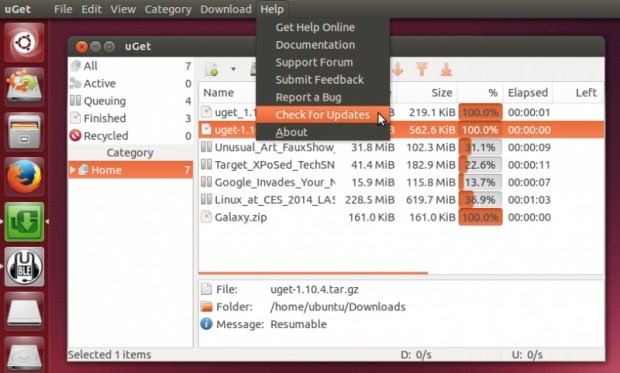Click the 22.6% progress bar
This screenshot has width=620, height=373.
480,165
